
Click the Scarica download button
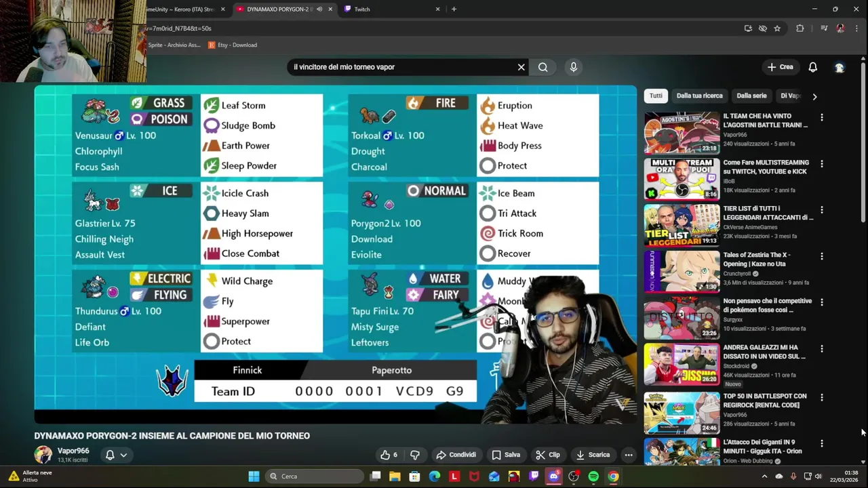593,455
